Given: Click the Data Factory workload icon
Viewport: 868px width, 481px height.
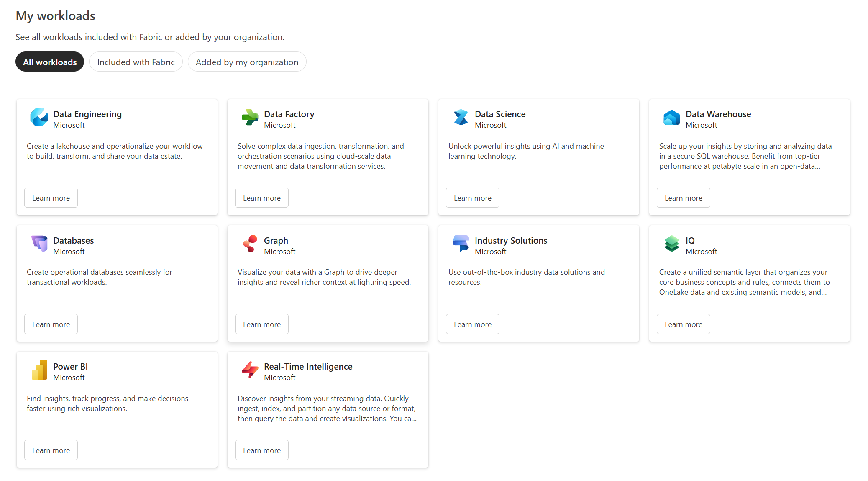Looking at the screenshot, I should (x=250, y=117).
